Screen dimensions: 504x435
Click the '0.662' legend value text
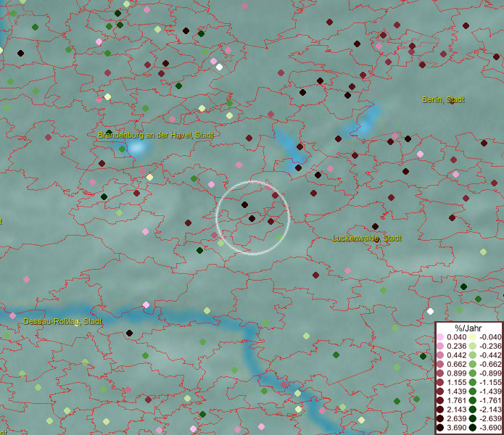click(x=456, y=365)
